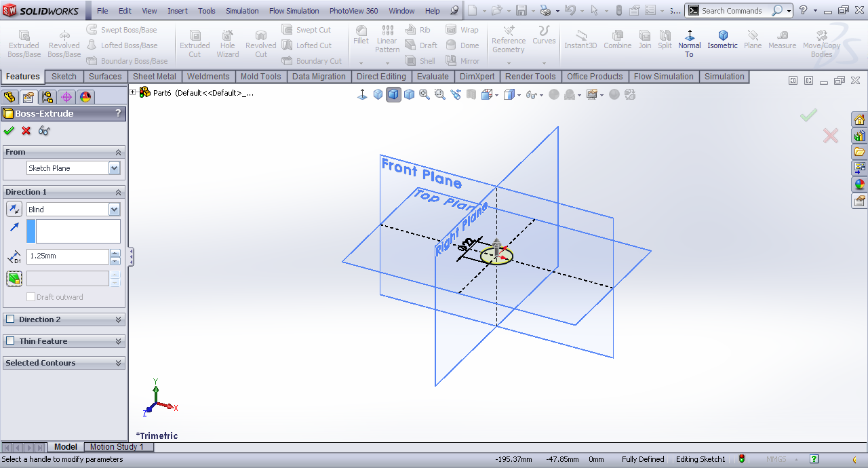Click the Zoom to Area icon

[x=440, y=95]
